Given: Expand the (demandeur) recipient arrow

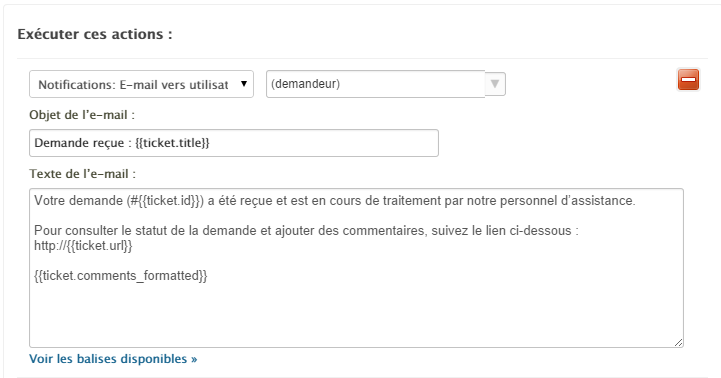Looking at the screenshot, I should point(495,84).
